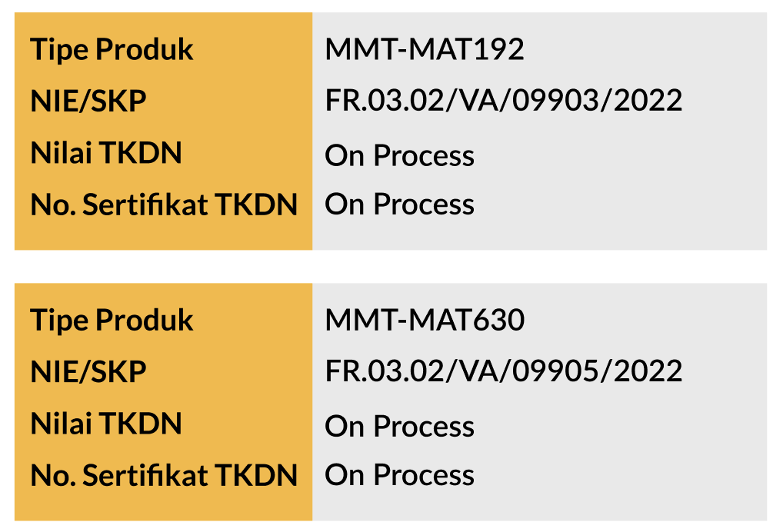
Task: Select the FR.03.02/VA/09905/2022 registration number
Action: click(504, 371)
